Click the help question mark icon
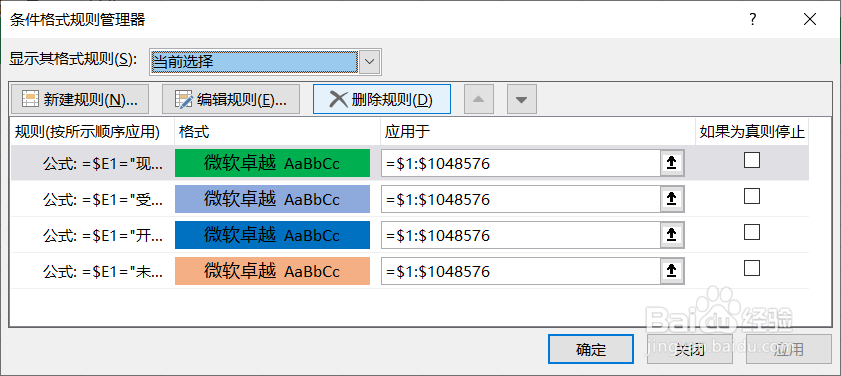The image size is (841, 376). click(754, 20)
